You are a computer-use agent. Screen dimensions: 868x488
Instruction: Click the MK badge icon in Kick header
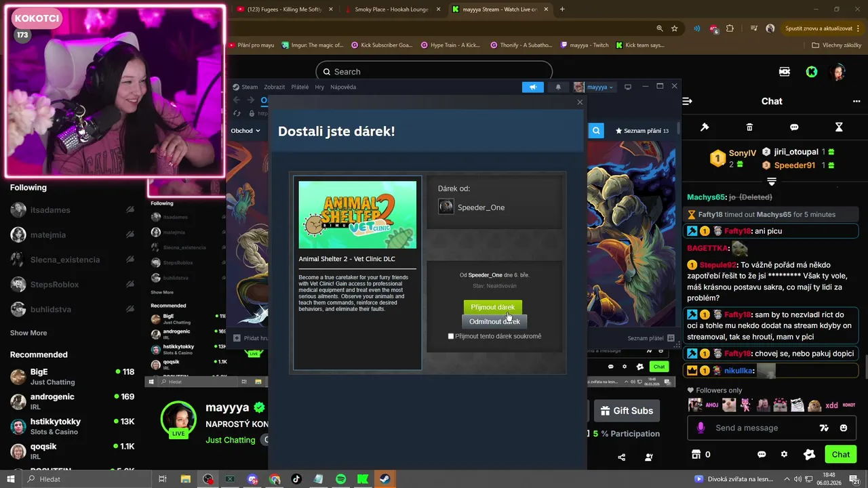[785, 72]
